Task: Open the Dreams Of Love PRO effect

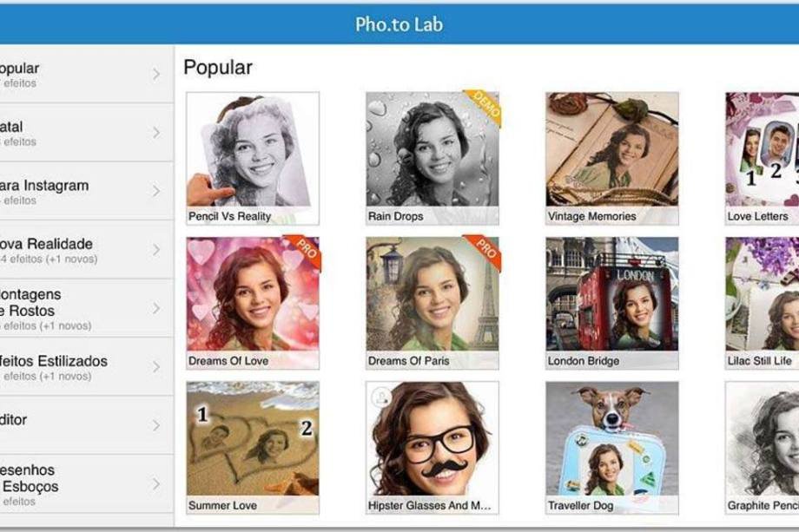Action: tap(253, 303)
